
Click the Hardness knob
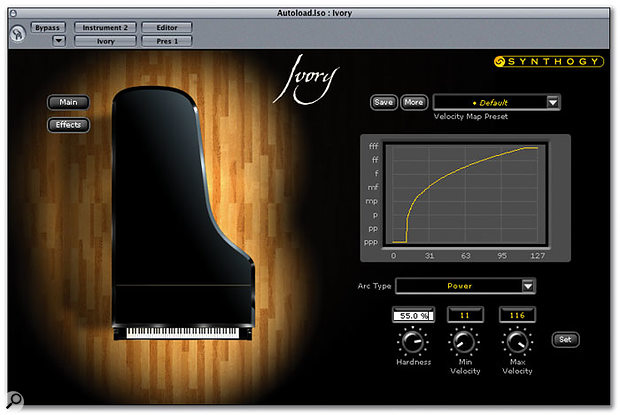tap(413, 342)
